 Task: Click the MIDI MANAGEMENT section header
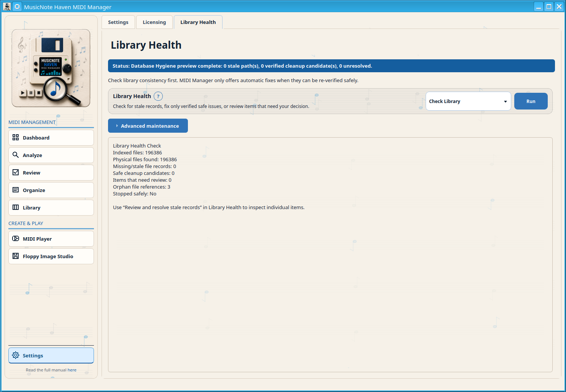point(32,122)
